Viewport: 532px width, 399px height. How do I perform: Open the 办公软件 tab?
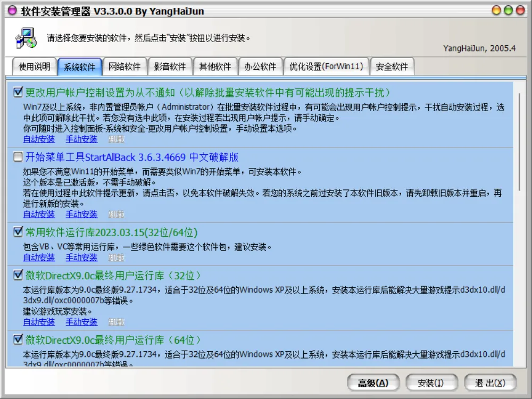click(260, 66)
